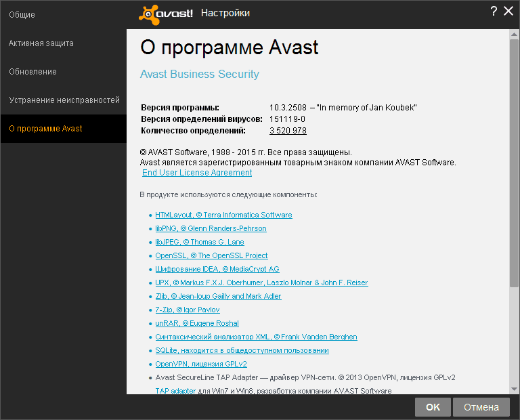Click the definitions count 3 520 978 link
Screen dimensions: 520x420
click(x=288, y=130)
